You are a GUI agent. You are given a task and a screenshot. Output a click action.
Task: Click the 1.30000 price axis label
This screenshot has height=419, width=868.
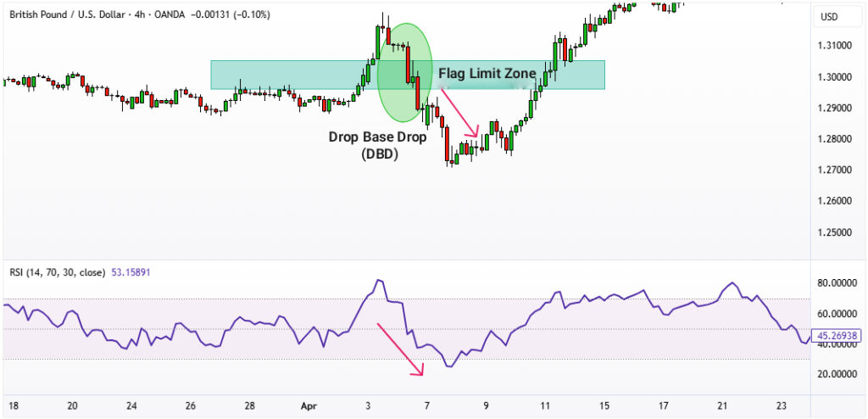(x=835, y=77)
